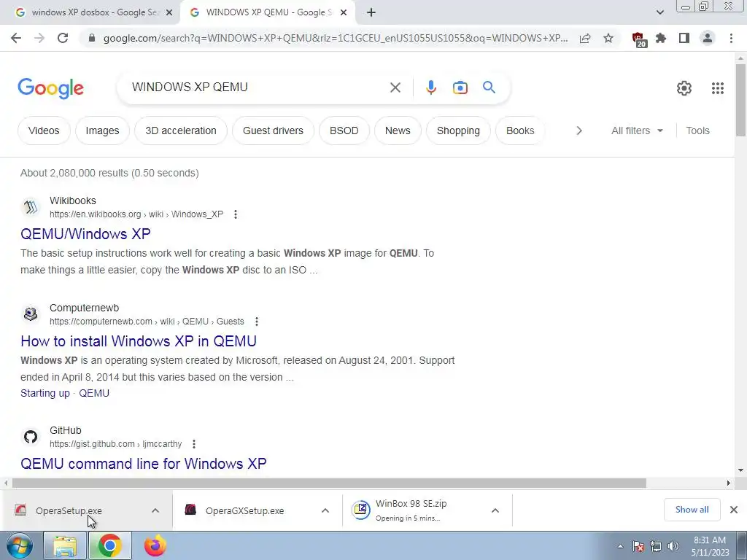Click in the Google search field

click(x=258, y=87)
